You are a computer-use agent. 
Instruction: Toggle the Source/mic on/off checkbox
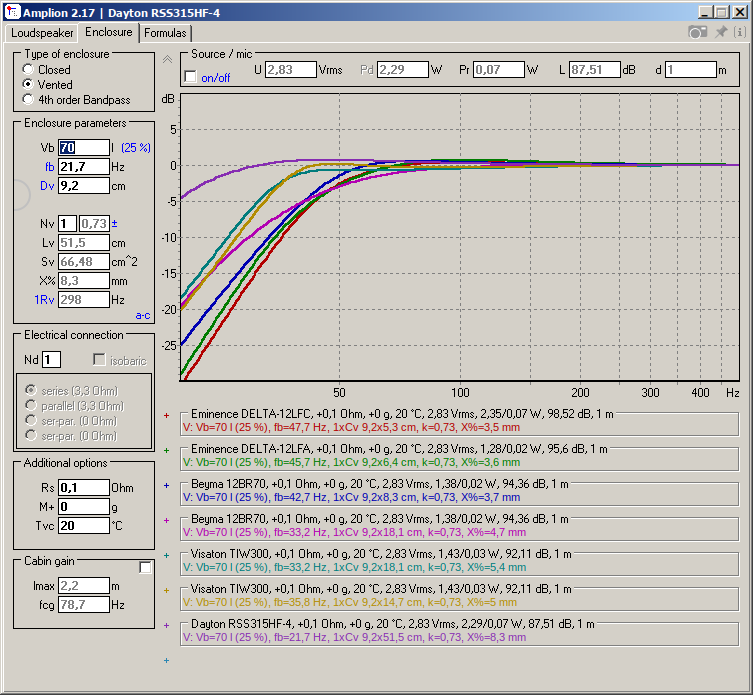pos(191,77)
